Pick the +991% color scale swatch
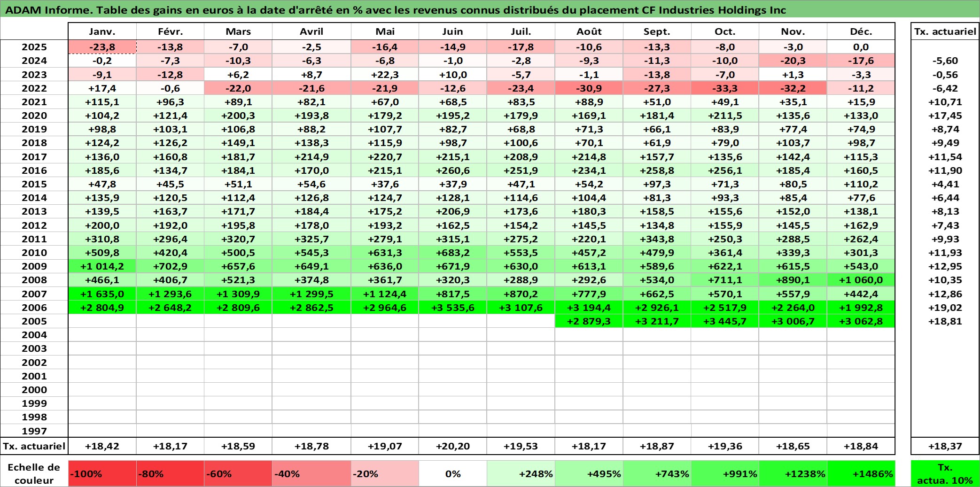Viewport: 980px width, 487px height. click(725, 474)
